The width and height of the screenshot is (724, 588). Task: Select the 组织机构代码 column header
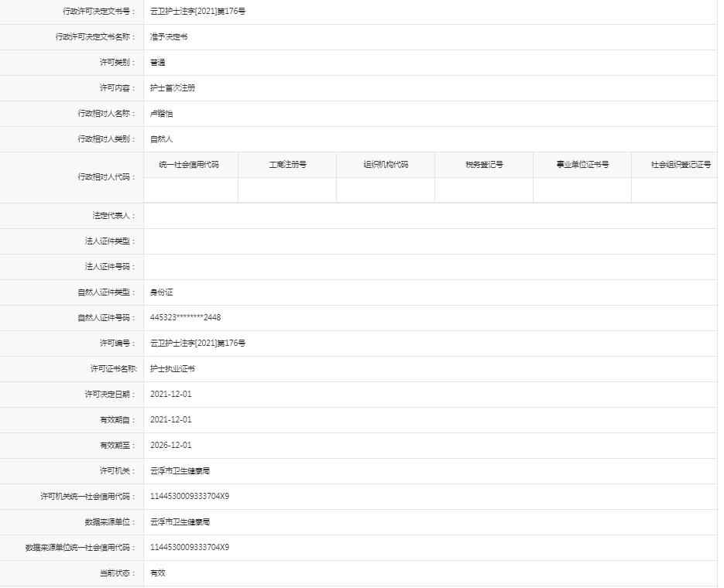386,163
